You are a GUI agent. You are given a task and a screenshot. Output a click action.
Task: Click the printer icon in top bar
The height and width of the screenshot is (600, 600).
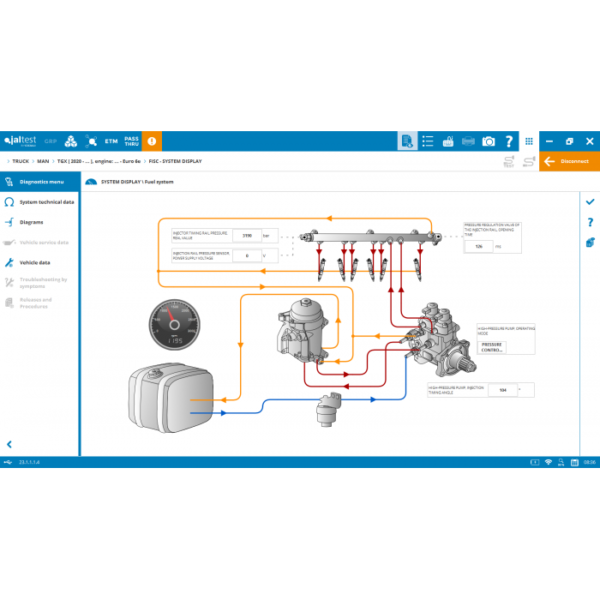468,142
